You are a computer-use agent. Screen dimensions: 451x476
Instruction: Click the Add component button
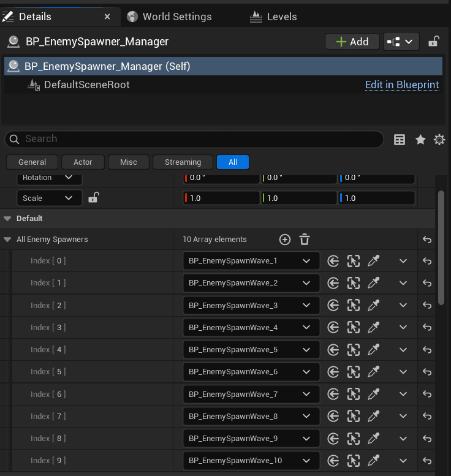pos(352,42)
